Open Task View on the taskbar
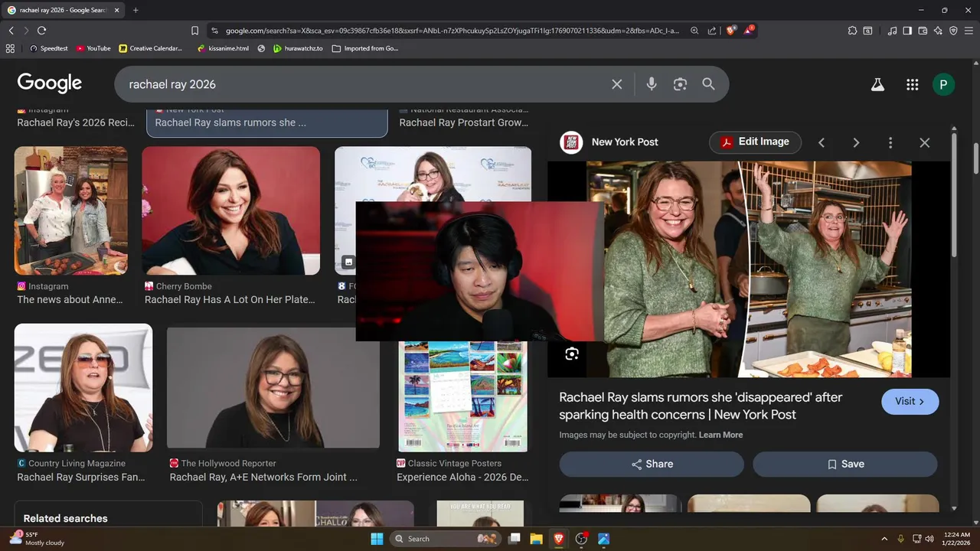This screenshot has height=551, width=980. point(514,539)
